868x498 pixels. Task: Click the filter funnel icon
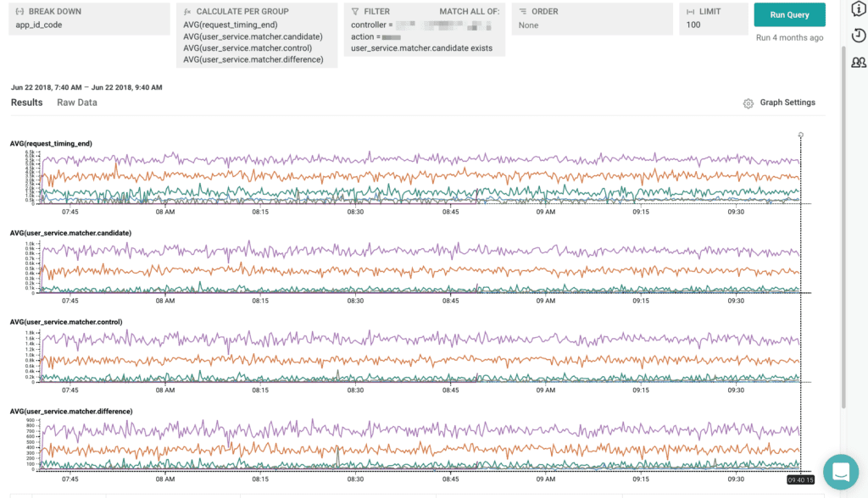(x=355, y=12)
